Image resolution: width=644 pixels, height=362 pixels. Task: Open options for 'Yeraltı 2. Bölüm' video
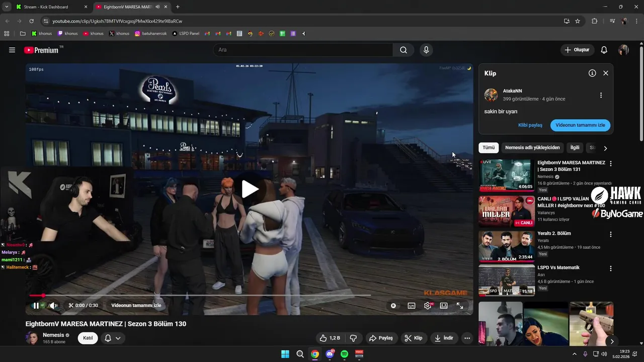click(x=611, y=234)
